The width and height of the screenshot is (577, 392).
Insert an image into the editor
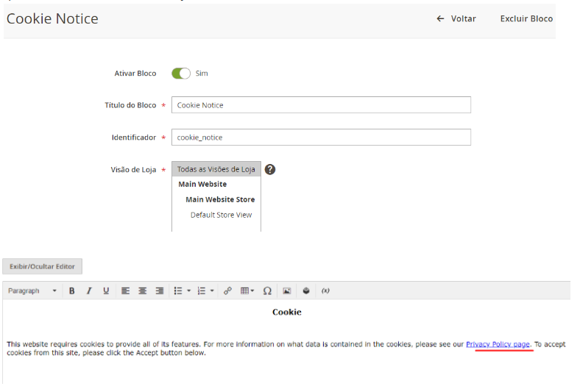tap(287, 291)
